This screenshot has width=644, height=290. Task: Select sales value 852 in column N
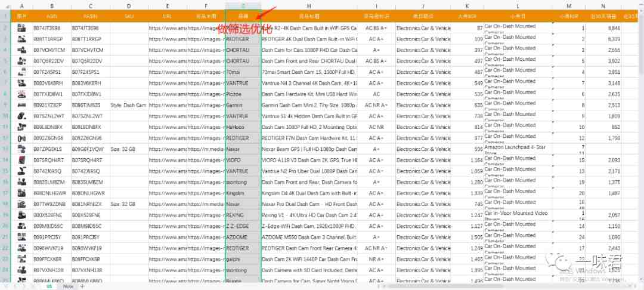point(603,127)
